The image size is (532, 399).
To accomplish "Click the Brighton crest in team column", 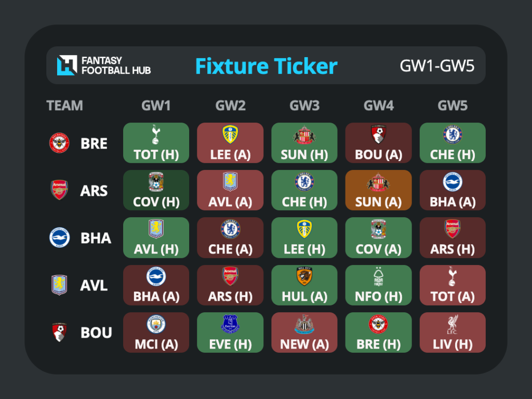I will [59, 237].
